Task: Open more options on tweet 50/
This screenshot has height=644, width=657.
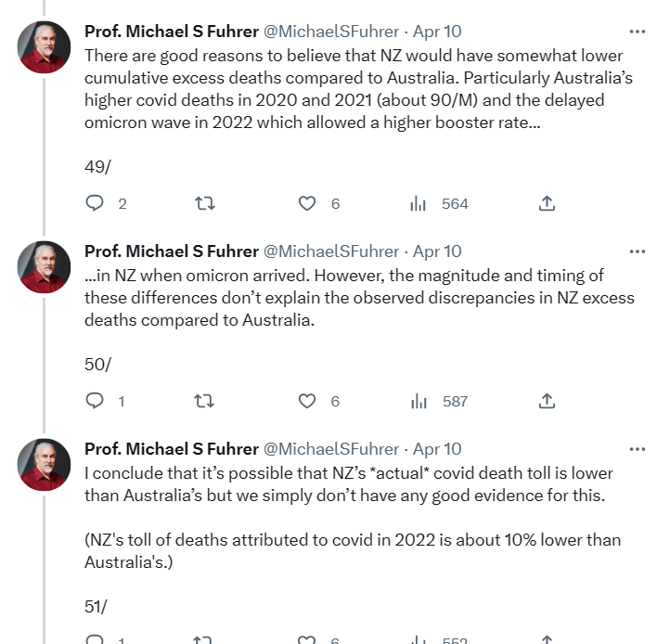Action: point(637,251)
